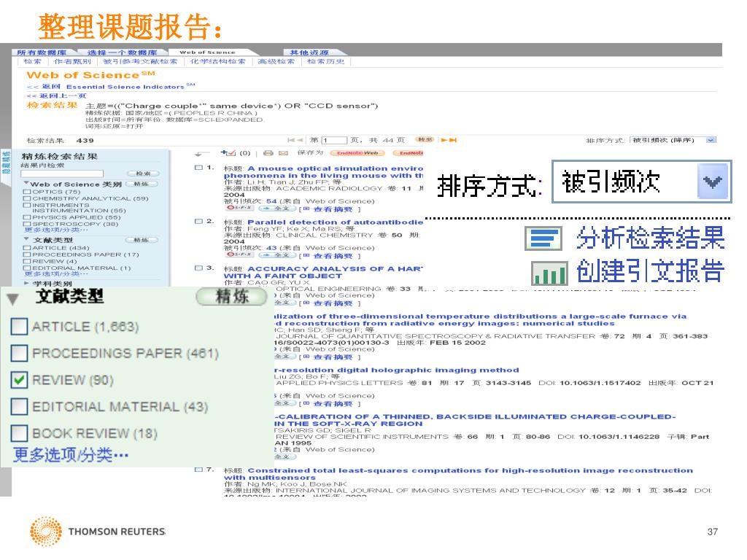
Task: Open 全文 full text for result 1
Action: (x=278, y=209)
